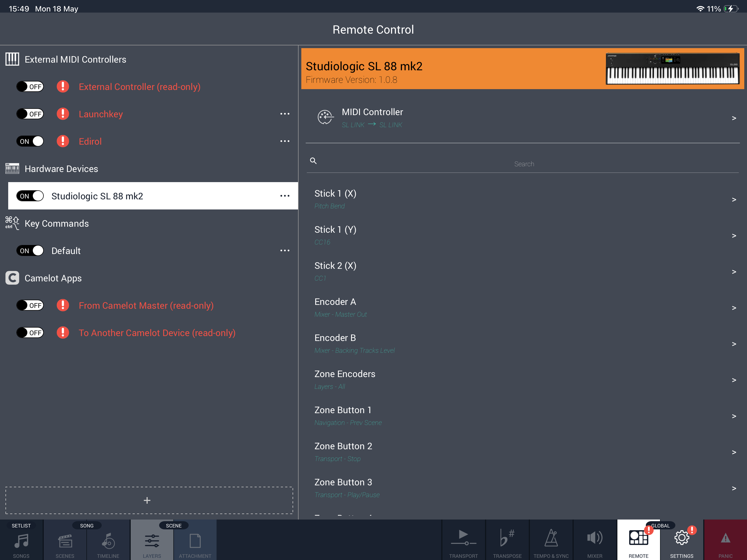Click the warning icon next to Edirol

(63, 141)
